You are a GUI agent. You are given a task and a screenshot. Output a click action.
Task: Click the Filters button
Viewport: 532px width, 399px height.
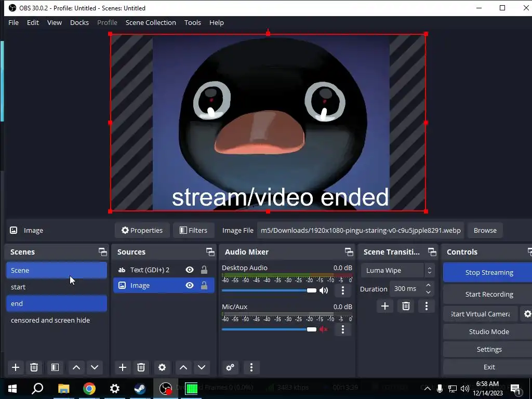(193, 230)
